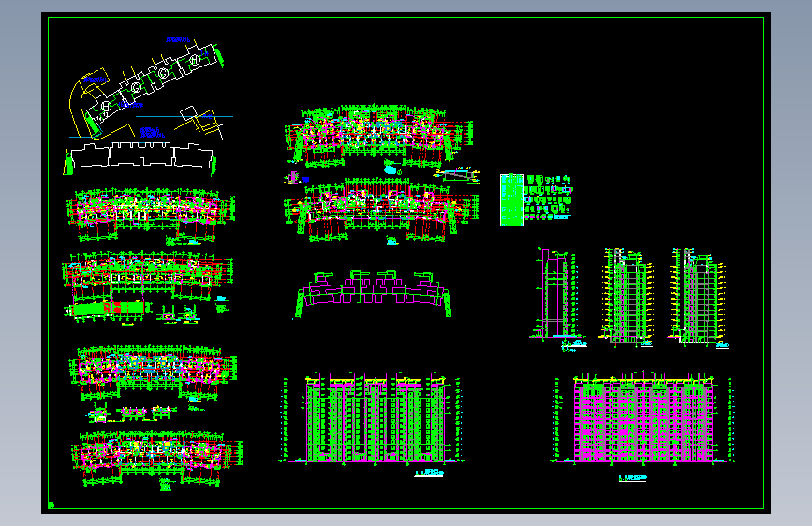This screenshot has width=812, height=526.
Task: Click the narrow magenta section drawing
Action: 556,294
